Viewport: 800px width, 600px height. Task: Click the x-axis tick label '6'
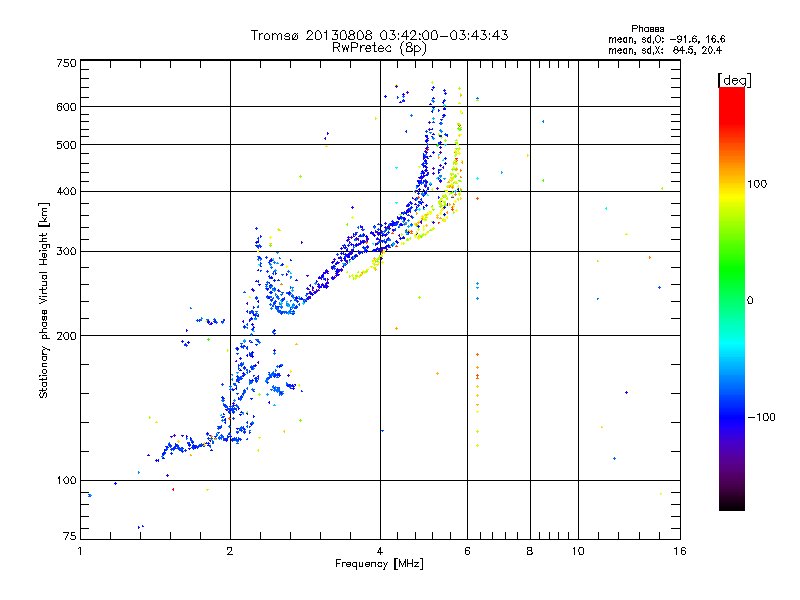click(x=467, y=551)
